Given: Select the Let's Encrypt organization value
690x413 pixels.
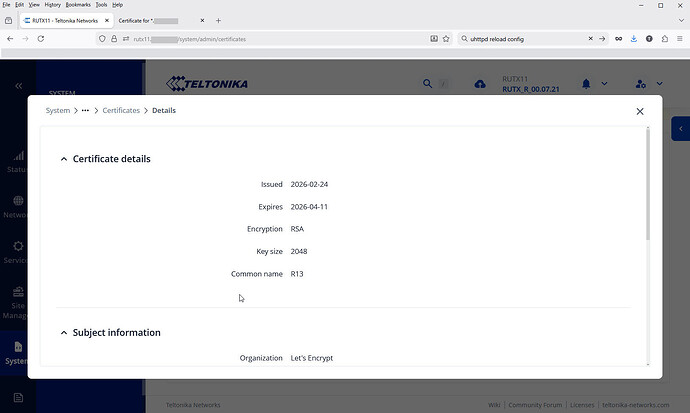Looking at the screenshot, I should (x=312, y=358).
